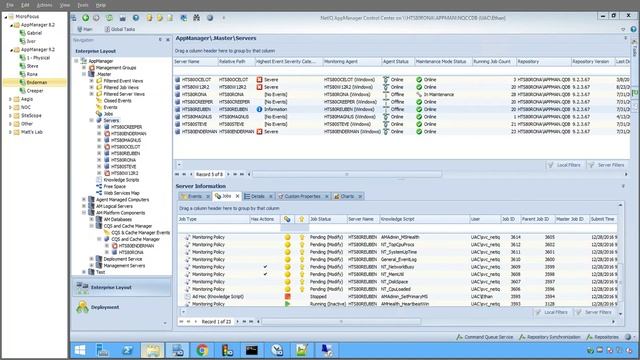Click the help icon at top right of ribbon
The height and width of the screenshot is (360, 640).
coord(633,29)
